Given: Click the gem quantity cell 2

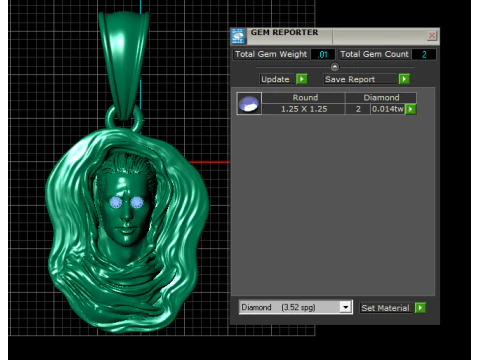Looking at the screenshot, I should [358, 109].
